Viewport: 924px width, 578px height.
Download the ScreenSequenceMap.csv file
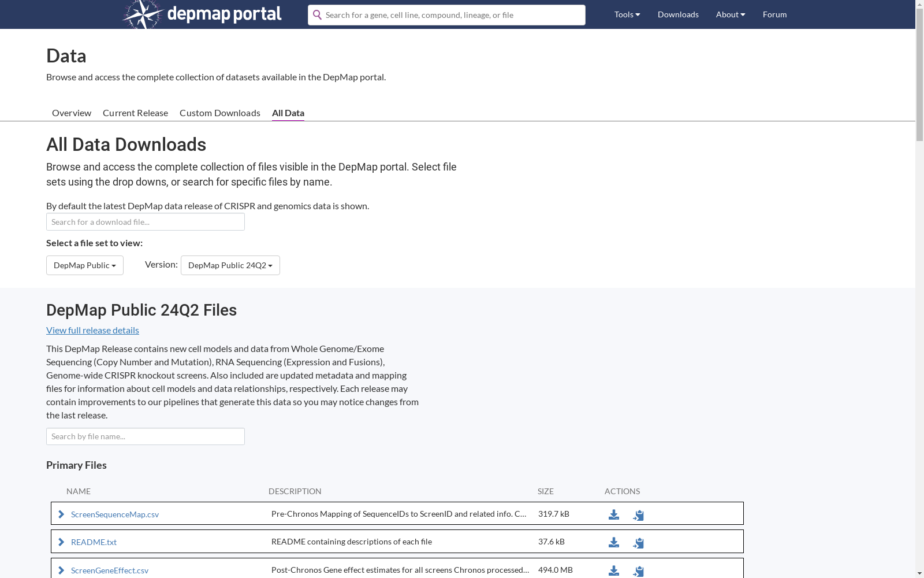click(x=614, y=514)
